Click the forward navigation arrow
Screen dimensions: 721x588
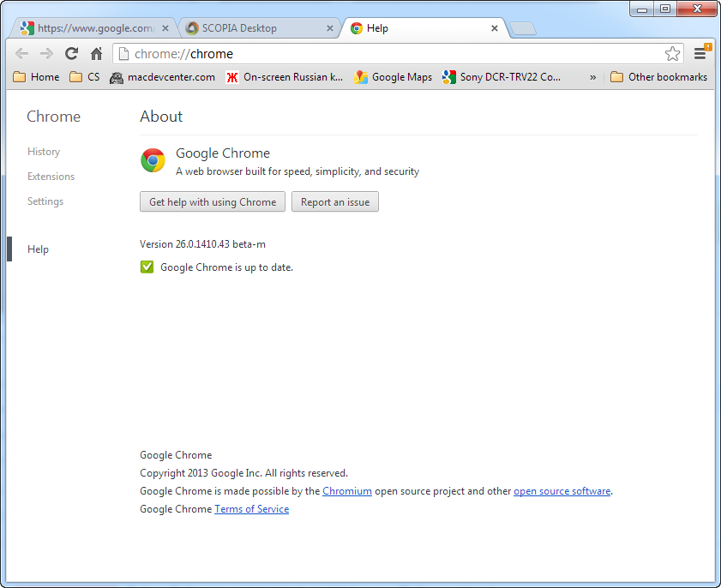click(46, 54)
